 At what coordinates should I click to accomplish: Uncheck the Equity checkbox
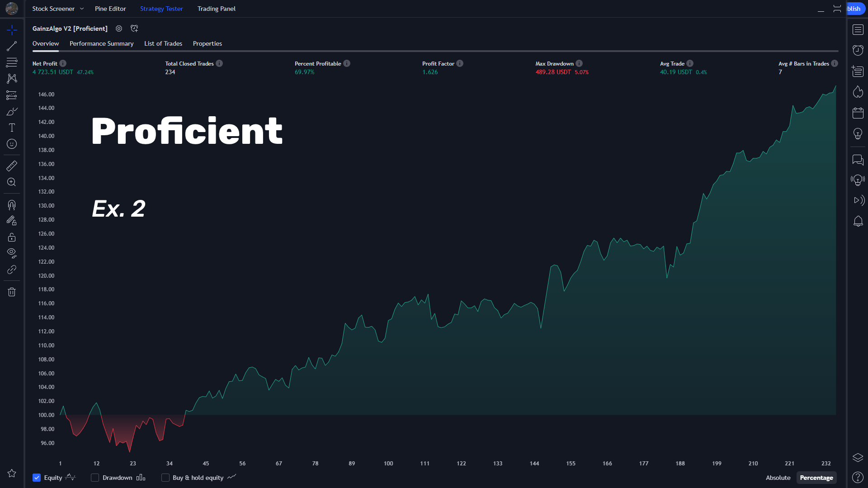coord(37,478)
